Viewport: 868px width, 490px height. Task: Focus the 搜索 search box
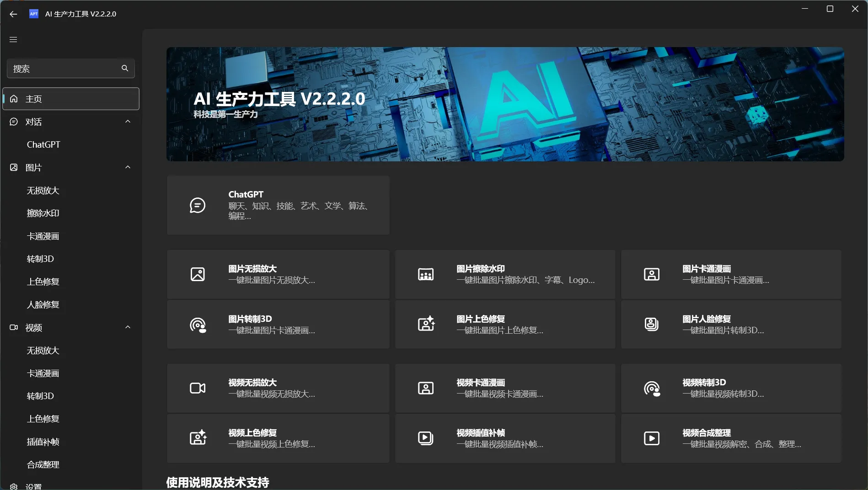coord(71,69)
